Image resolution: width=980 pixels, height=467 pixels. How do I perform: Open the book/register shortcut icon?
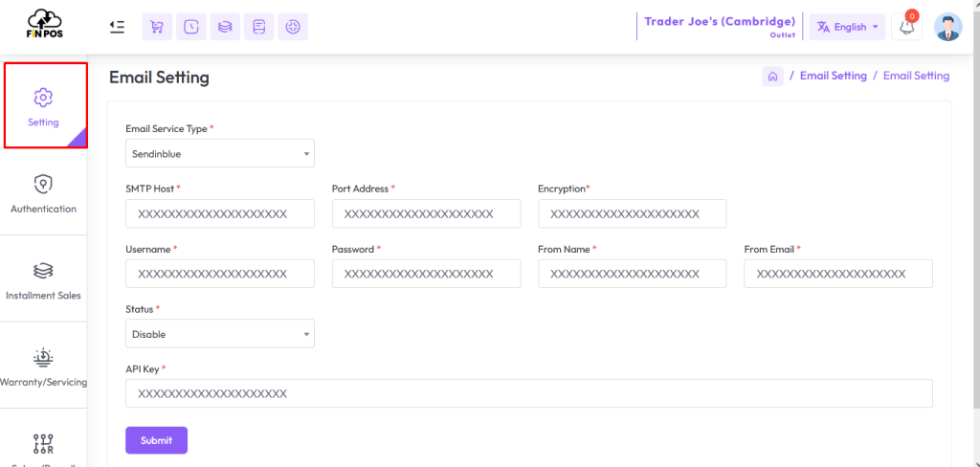click(x=258, y=27)
